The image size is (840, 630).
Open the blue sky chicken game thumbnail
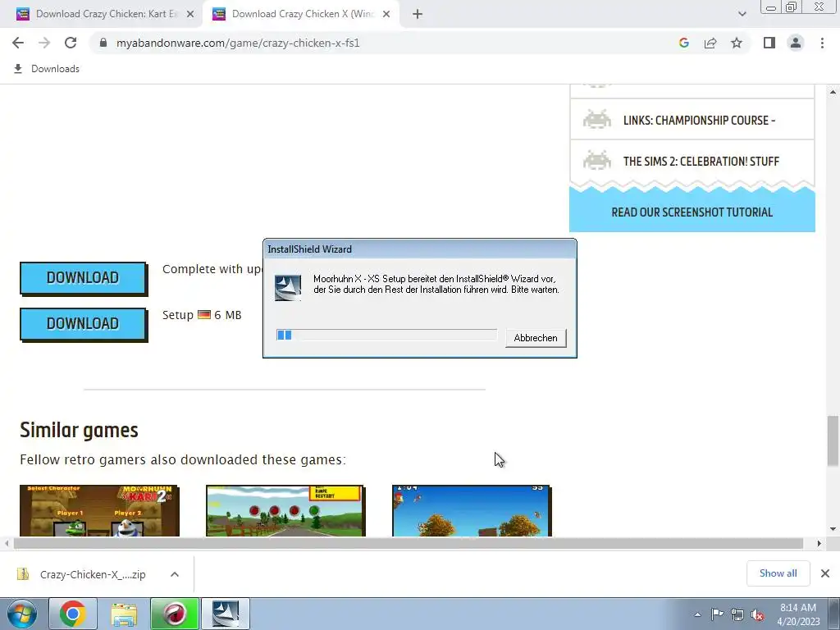tap(472, 510)
